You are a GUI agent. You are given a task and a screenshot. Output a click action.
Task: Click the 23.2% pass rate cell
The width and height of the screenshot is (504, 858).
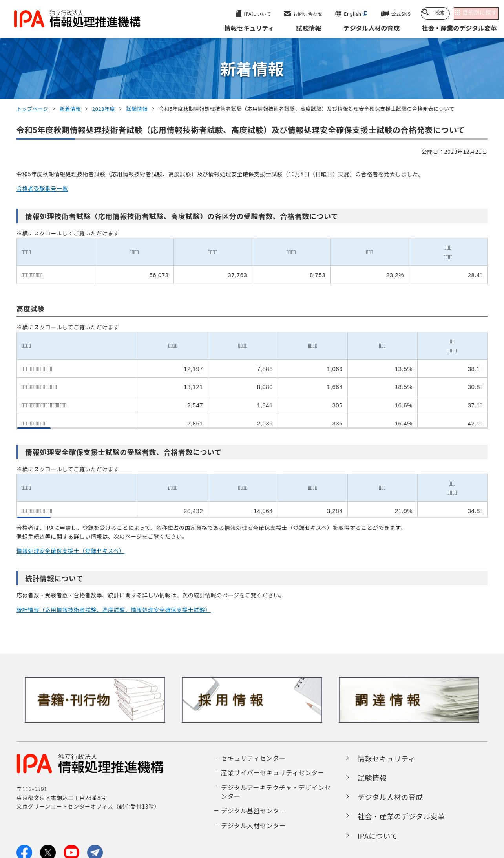coord(369,275)
